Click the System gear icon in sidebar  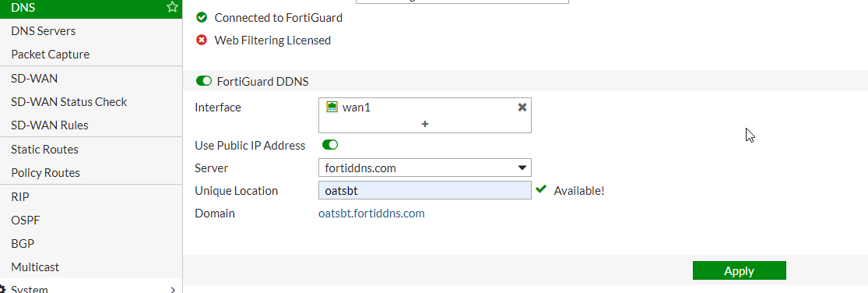(x=2, y=289)
